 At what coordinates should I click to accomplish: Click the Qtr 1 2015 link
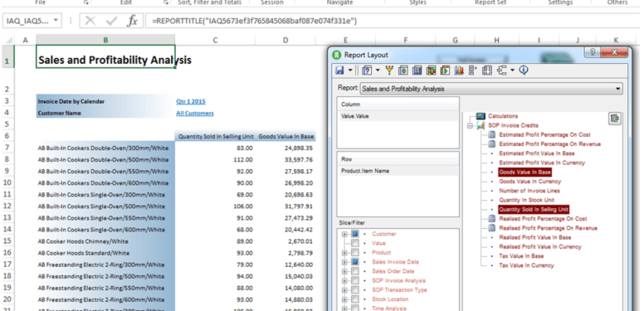point(191,101)
